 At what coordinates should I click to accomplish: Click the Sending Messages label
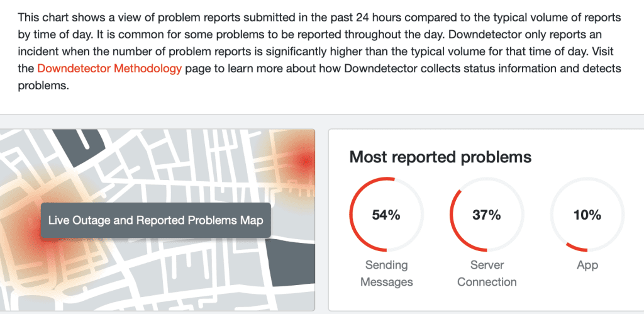[386, 273]
